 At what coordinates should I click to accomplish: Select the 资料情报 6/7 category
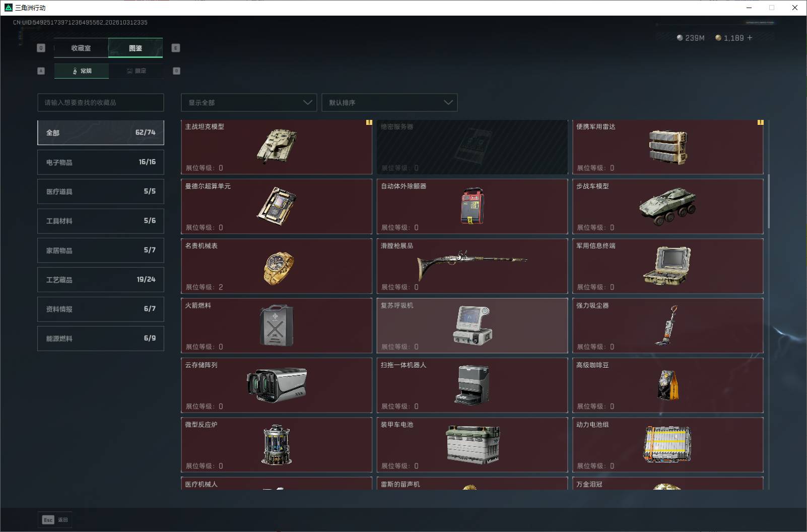(x=101, y=309)
